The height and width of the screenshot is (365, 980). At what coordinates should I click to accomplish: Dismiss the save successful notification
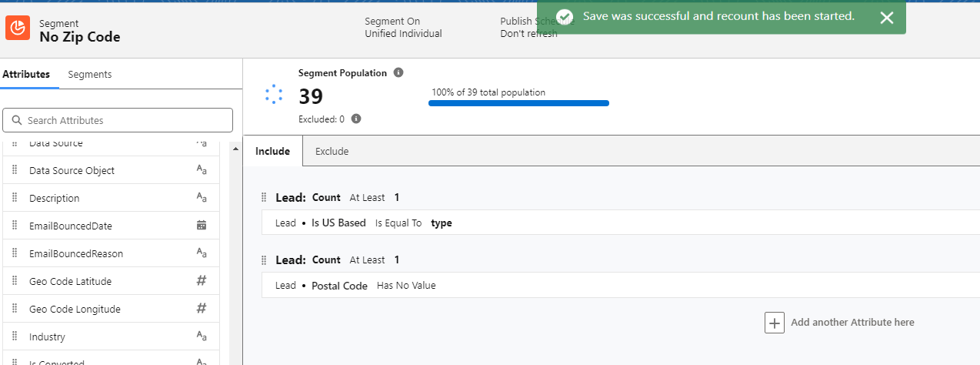(x=886, y=18)
